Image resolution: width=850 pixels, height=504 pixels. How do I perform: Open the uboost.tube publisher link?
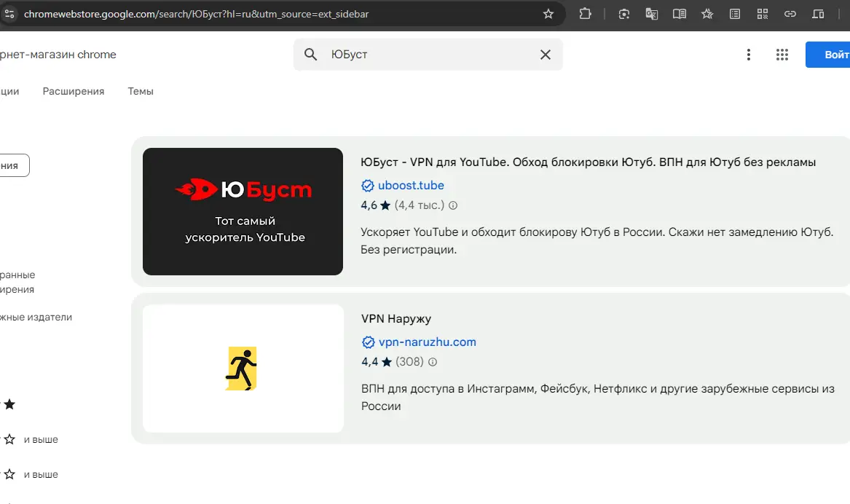pos(411,185)
